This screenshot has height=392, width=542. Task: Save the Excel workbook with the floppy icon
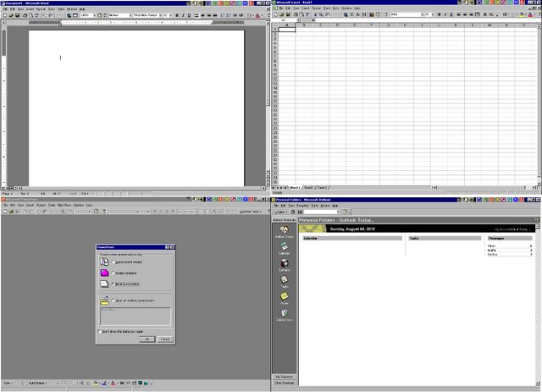pos(288,14)
